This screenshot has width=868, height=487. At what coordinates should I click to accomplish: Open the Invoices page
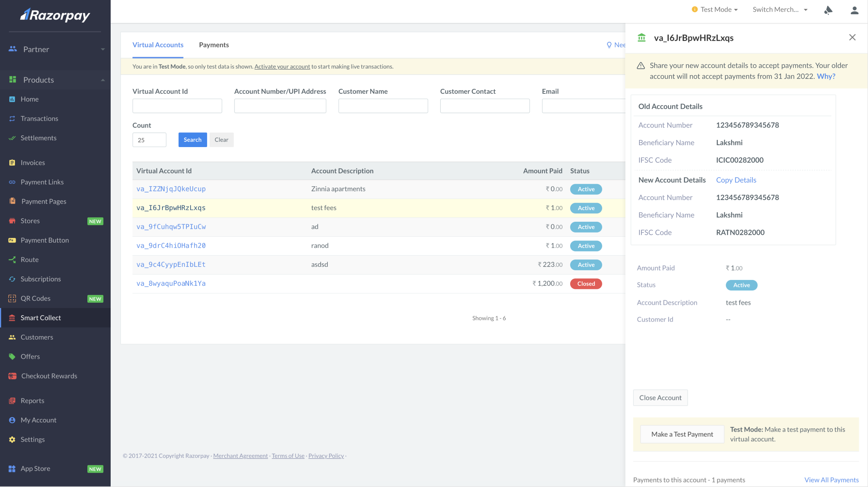(32, 162)
